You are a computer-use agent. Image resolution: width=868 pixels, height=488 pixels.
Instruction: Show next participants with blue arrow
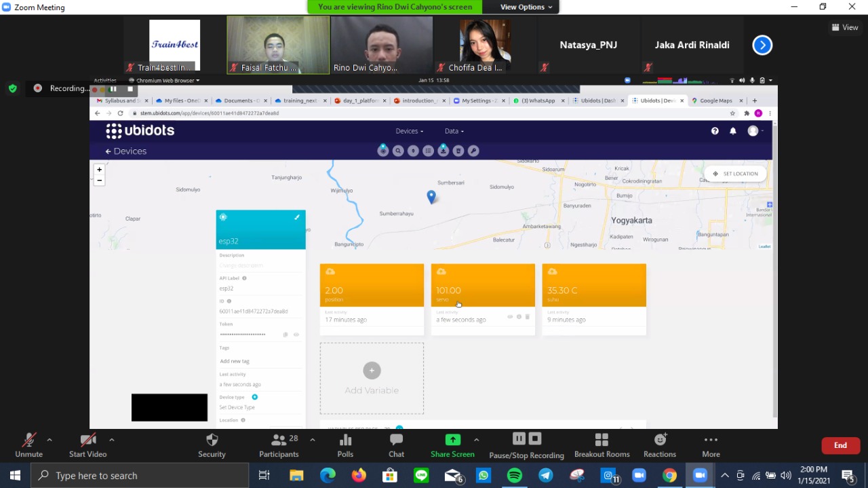click(762, 45)
